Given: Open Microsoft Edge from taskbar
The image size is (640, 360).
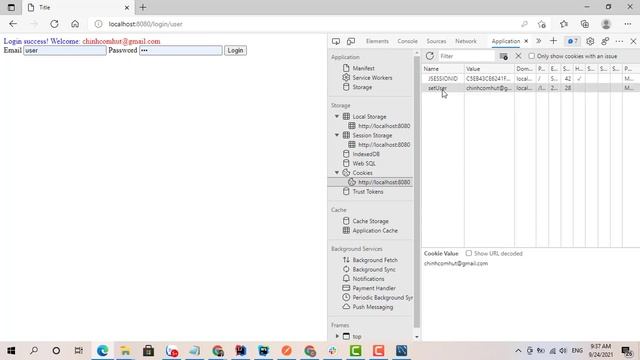Looking at the screenshot, I should tap(102, 351).
